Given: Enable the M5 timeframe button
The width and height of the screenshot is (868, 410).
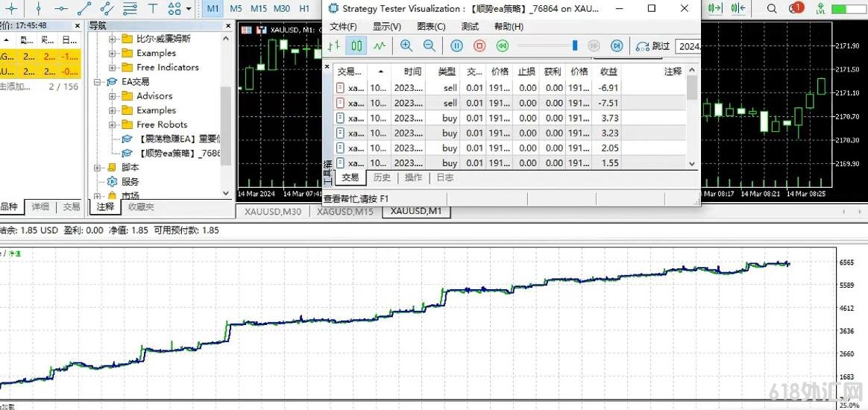Looking at the screenshot, I should [236, 8].
